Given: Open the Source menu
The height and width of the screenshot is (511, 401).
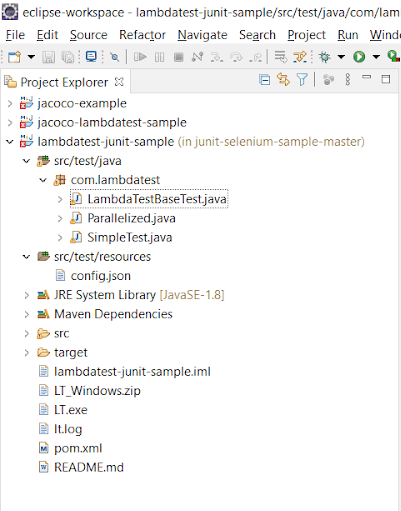Looking at the screenshot, I should tap(89, 35).
